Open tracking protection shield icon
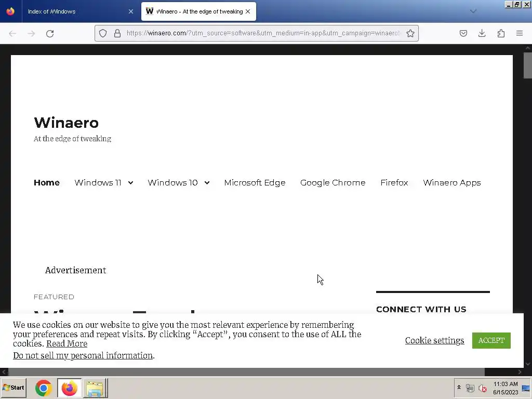 click(103, 33)
